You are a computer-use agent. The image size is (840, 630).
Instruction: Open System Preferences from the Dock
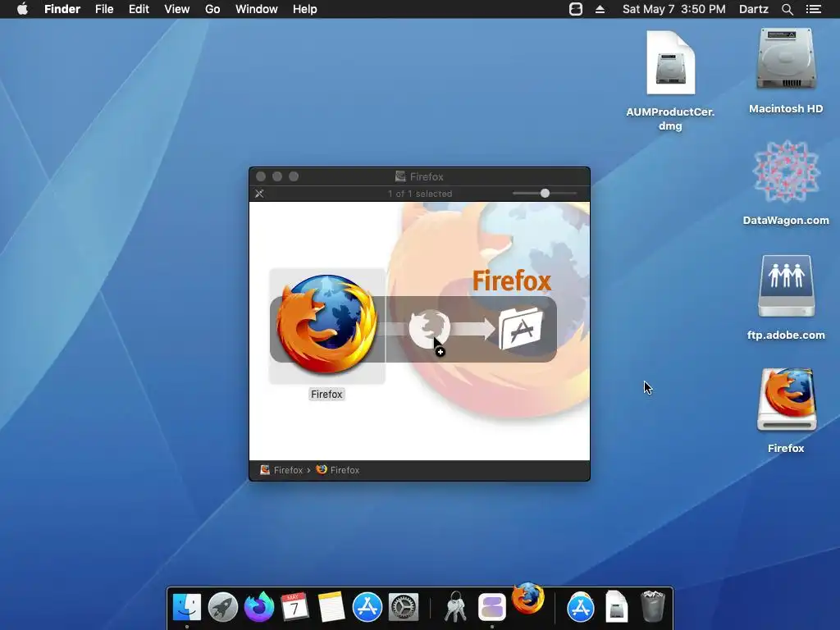403,607
